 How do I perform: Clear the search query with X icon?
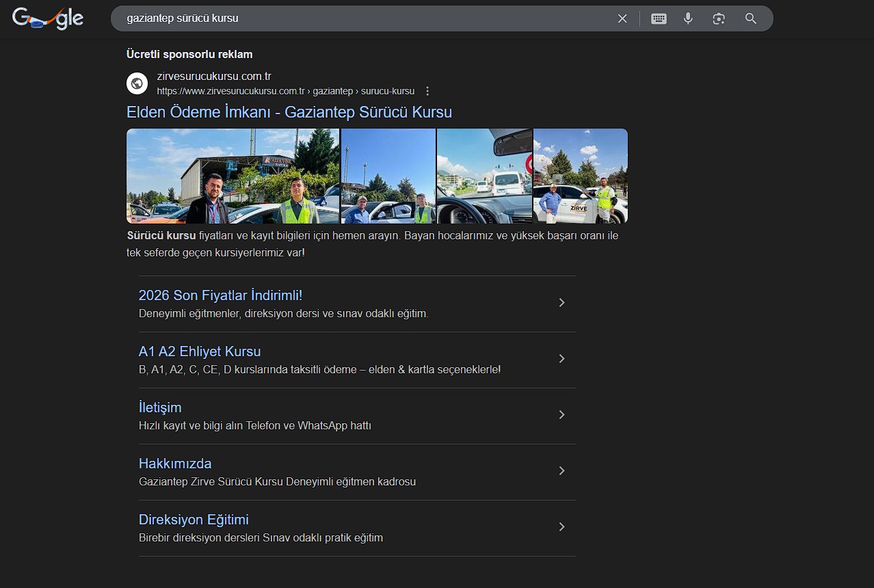click(x=622, y=18)
